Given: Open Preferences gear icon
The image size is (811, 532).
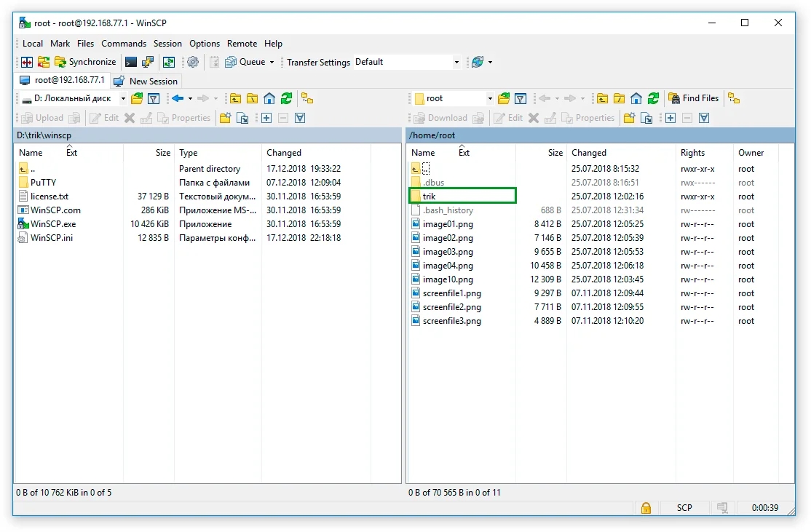Looking at the screenshot, I should pos(193,62).
